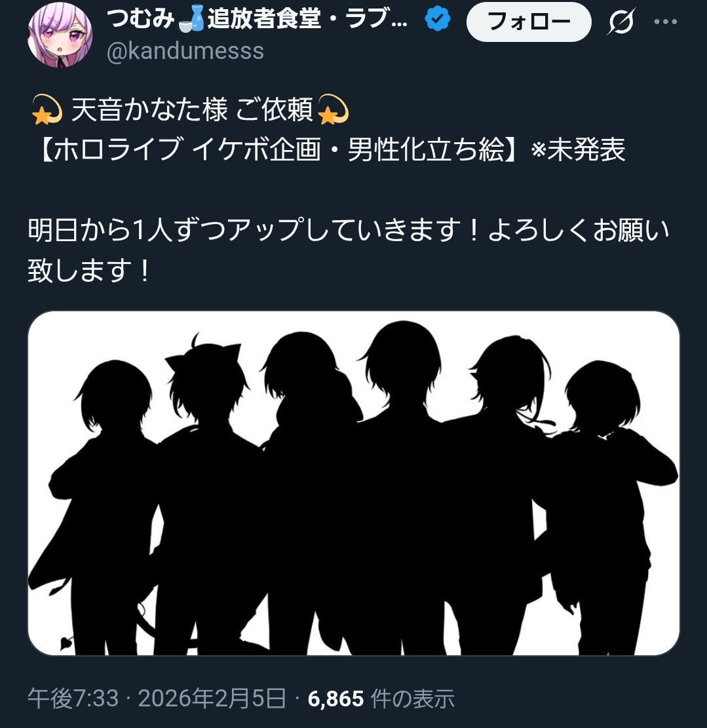The image size is (707, 728).
Task: Open the 午後7:33 timestamp link
Action: click(73, 699)
